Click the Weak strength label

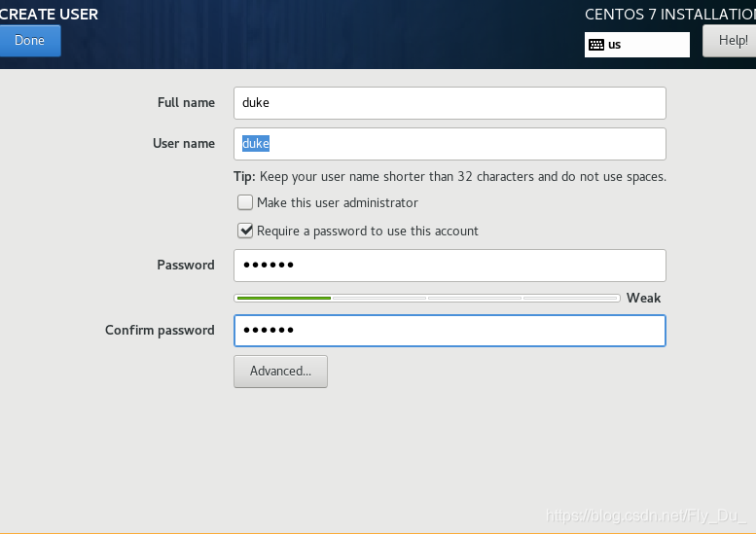pos(644,299)
